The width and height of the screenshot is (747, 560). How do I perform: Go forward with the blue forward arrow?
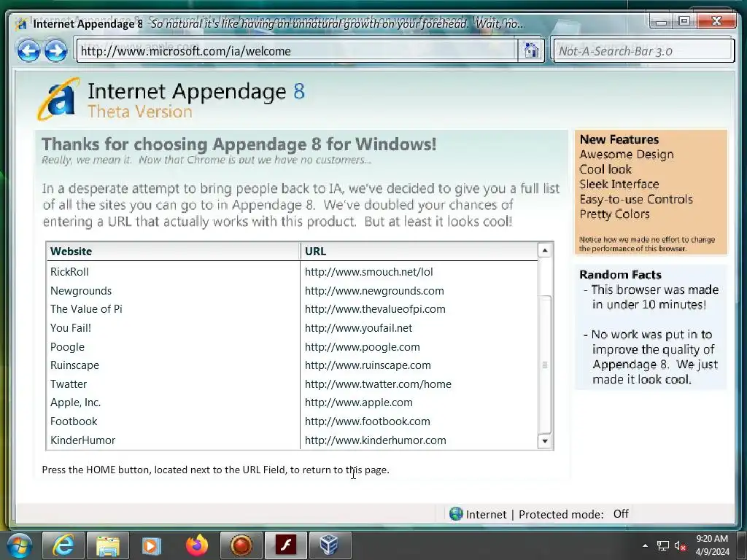(55, 51)
